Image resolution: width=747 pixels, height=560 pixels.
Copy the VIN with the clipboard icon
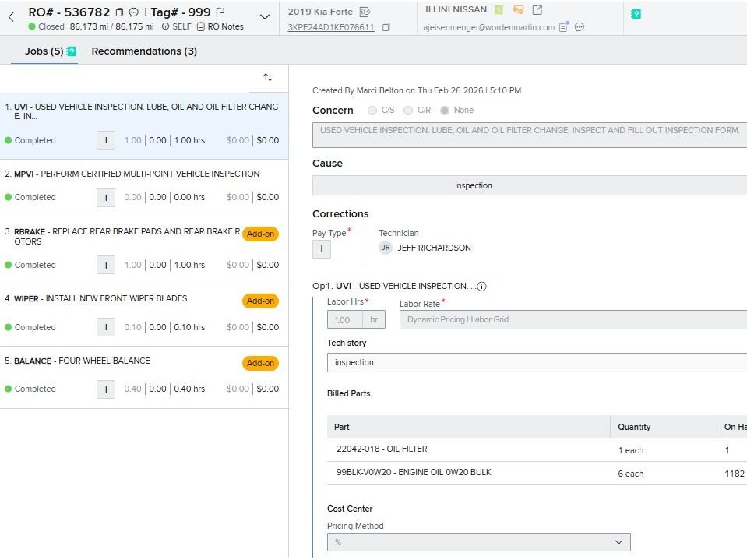click(x=386, y=27)
